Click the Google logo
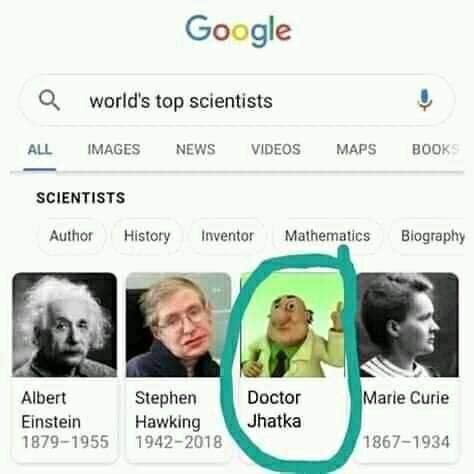The image size is (474, 474). (238, 31)
